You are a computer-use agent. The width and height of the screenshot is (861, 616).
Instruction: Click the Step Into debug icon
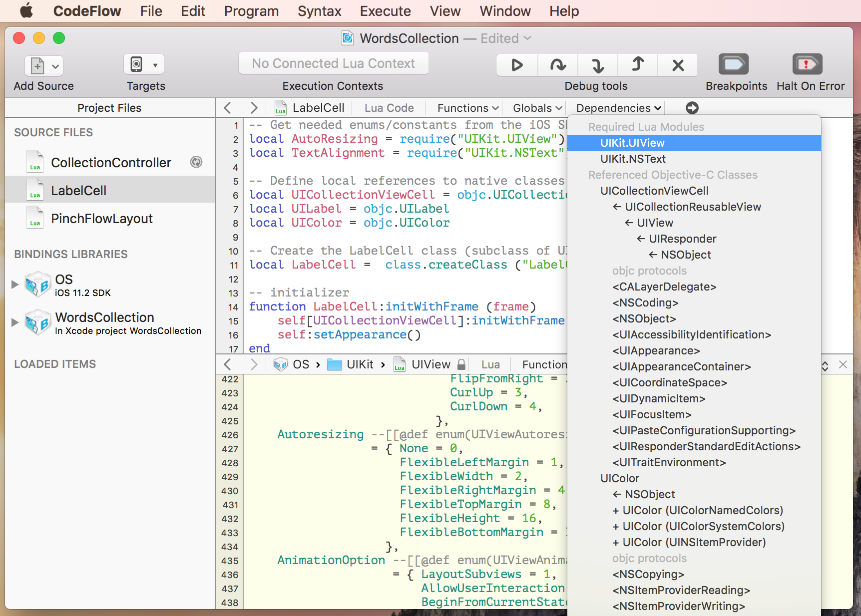(598, 65)
